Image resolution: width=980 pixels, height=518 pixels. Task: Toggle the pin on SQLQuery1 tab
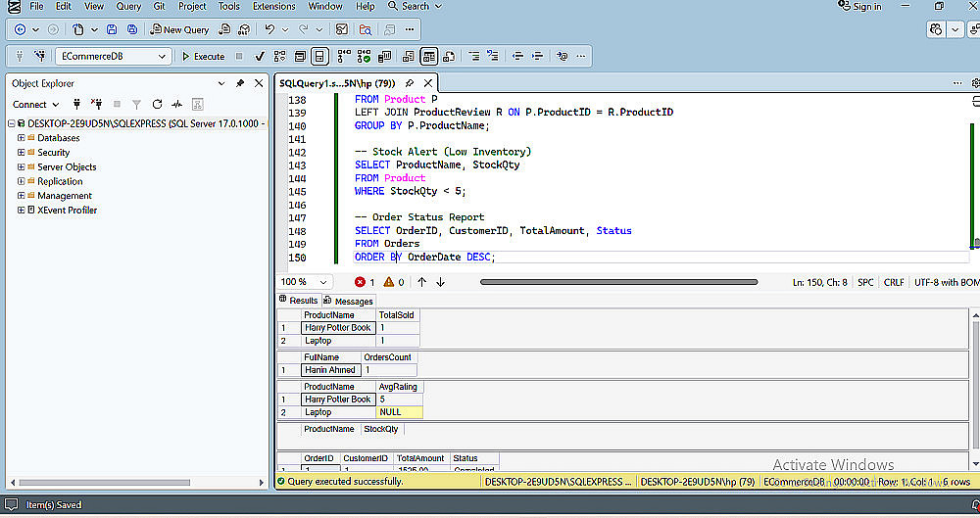[x=410, y=83]
